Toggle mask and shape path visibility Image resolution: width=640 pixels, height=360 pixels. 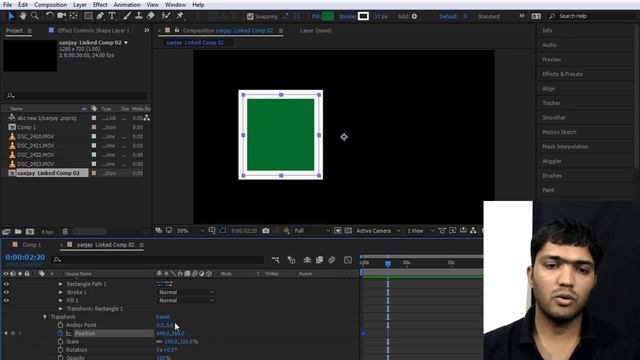click(x=222, y=231)
